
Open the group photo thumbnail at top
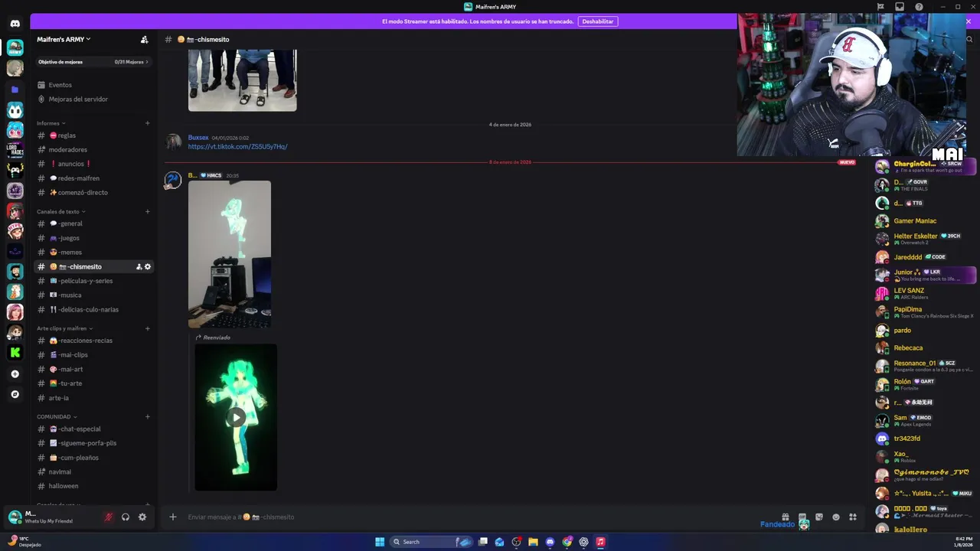tap(242, 80)
